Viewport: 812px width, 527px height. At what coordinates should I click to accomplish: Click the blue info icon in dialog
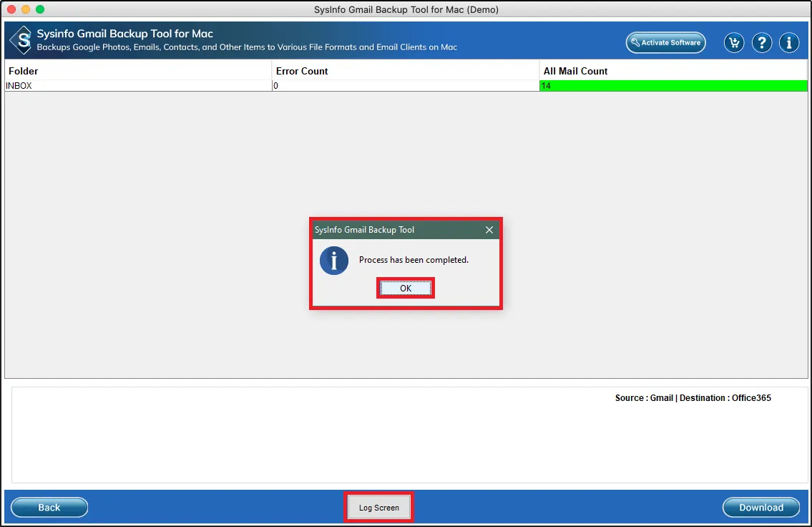point(334,260)
